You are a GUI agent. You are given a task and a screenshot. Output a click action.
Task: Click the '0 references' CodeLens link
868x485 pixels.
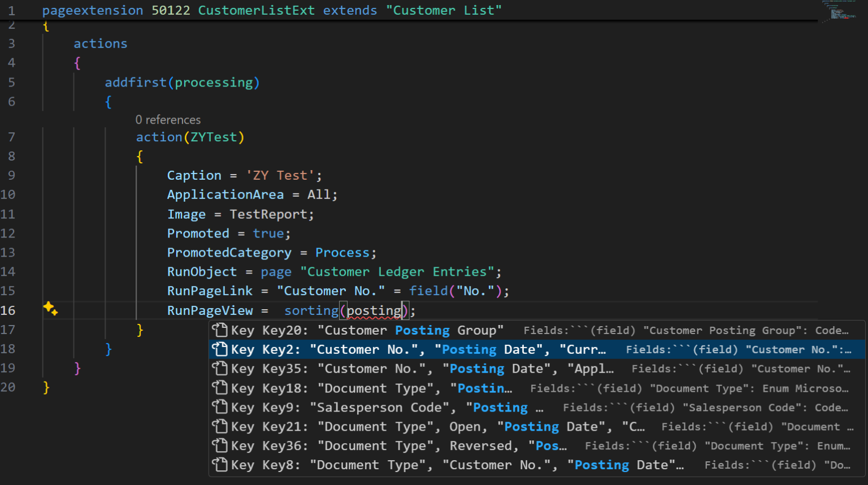(x=168, y=119)
